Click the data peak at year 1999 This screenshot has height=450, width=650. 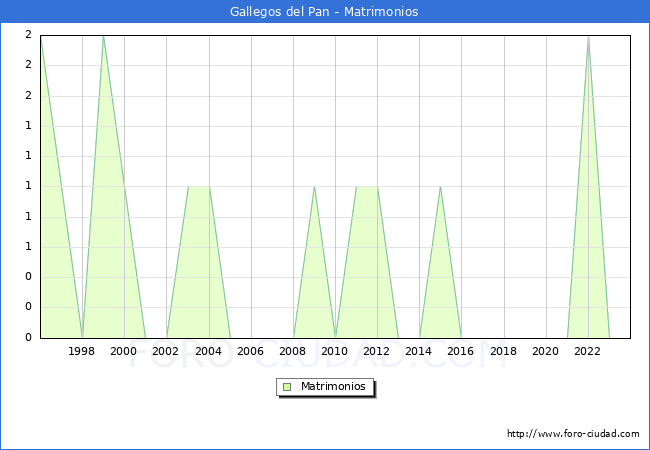103,36
